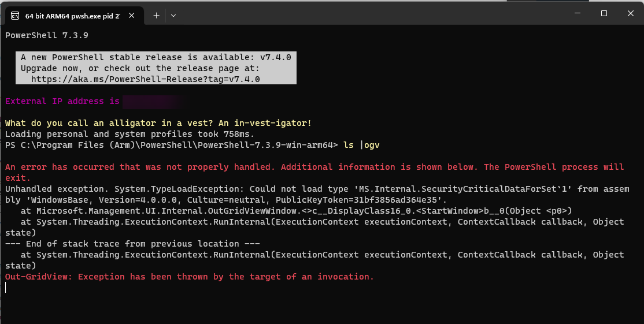The image size is (644, 324).
Task: Click 'A new PowerShell stable release' notice text
Action: point(156,57)
